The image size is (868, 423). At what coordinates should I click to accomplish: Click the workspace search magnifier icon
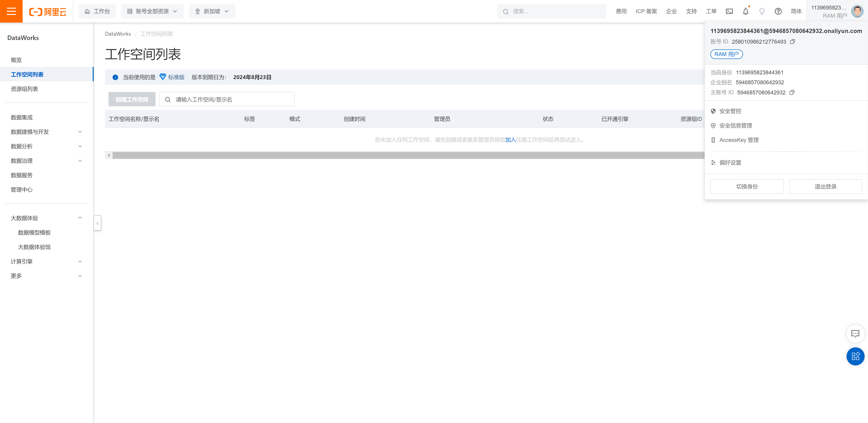(x=168, y=100)
